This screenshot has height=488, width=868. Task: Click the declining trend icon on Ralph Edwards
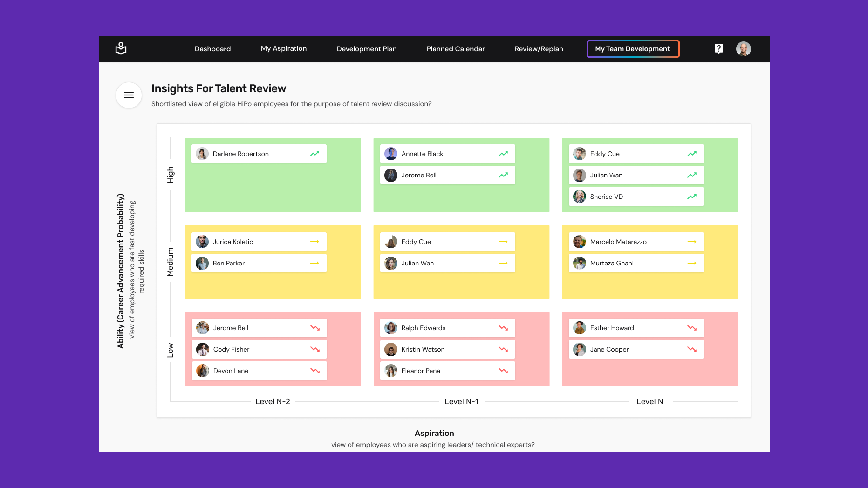503,328
